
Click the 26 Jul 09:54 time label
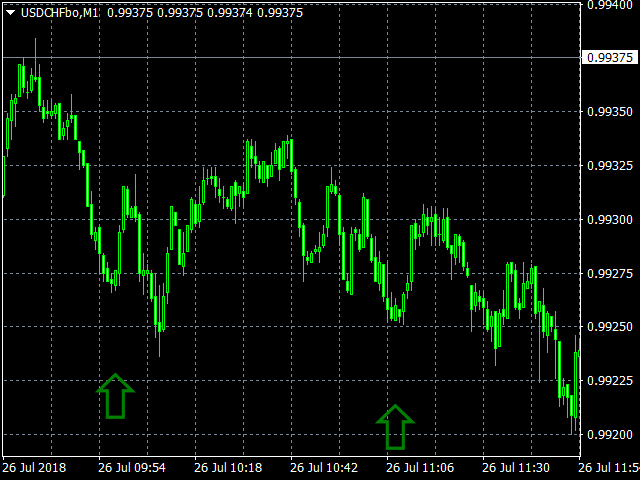click(132, 467)
